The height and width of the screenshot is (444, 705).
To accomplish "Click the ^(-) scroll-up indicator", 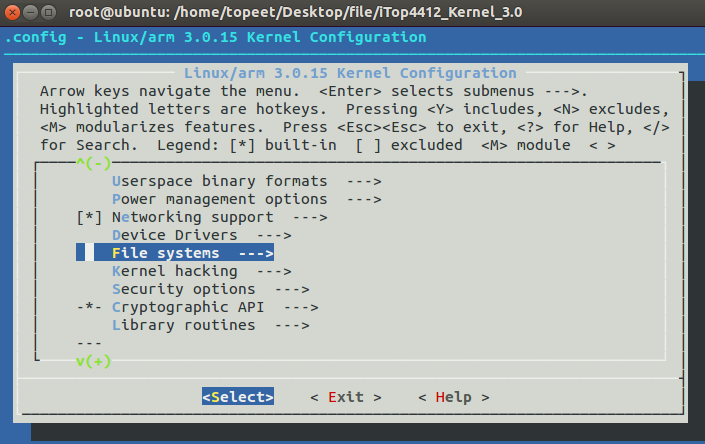I will 94,163.
